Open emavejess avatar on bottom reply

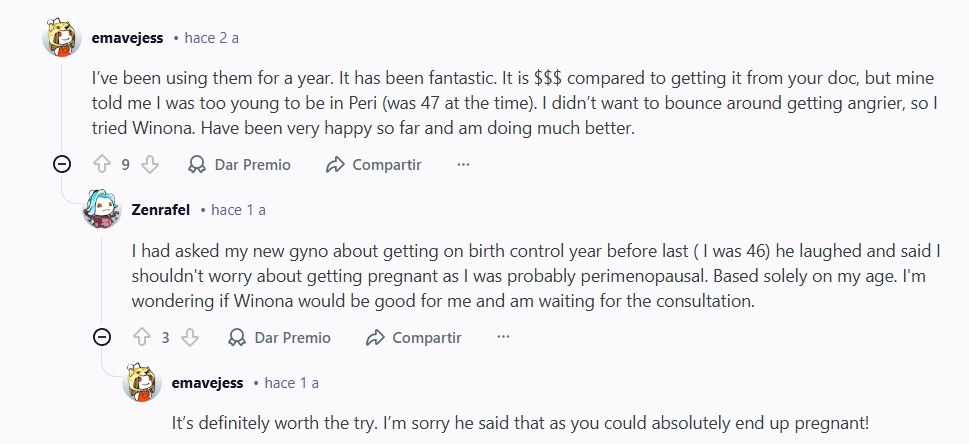(x=142, y=382)
